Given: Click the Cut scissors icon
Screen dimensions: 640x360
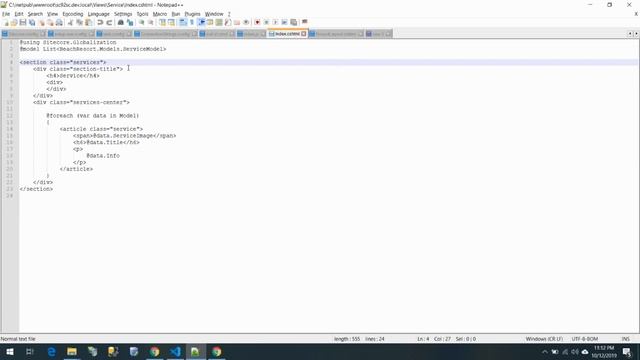Looking at the screenshot, I should pyautogui.click(x=70, y=22).
